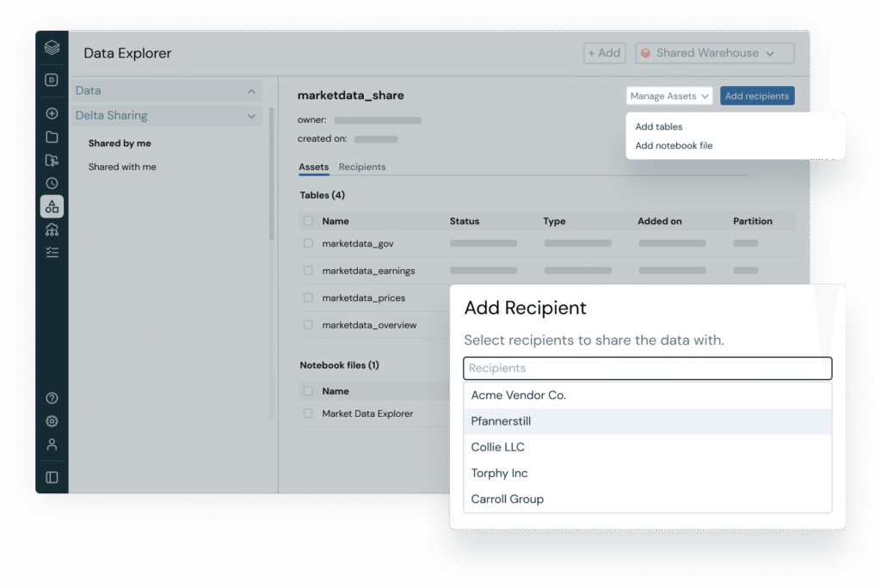Select the Market Data Explorer notebook checkbox
The image size is (881, 588).
[x=308, y=413]
